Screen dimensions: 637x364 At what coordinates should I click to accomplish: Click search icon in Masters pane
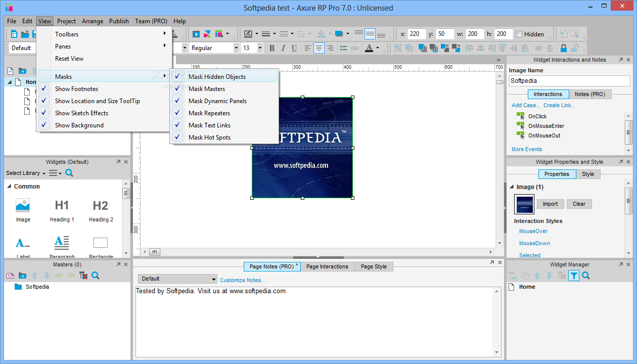pyautogui.click(x=96, y=276)
